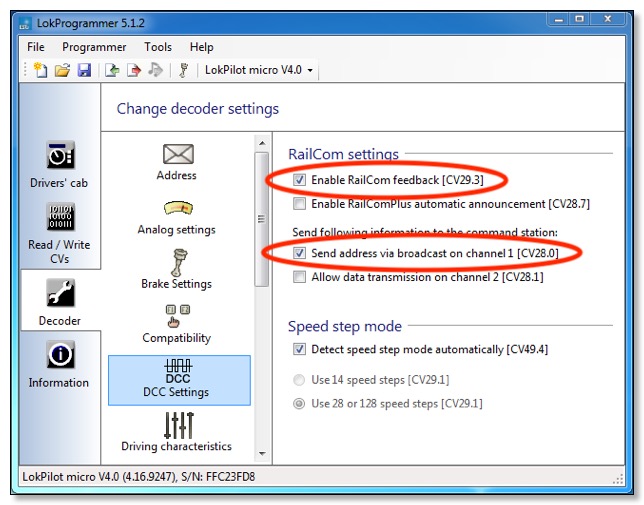Click the category list scroll up arrow
Screen dimensions: 644x505
coord(262,143)
